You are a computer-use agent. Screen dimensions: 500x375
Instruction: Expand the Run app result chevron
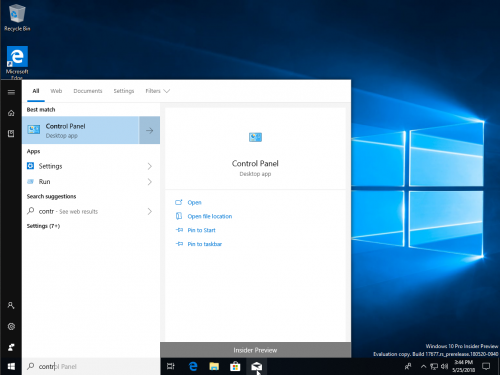(150, 182)
